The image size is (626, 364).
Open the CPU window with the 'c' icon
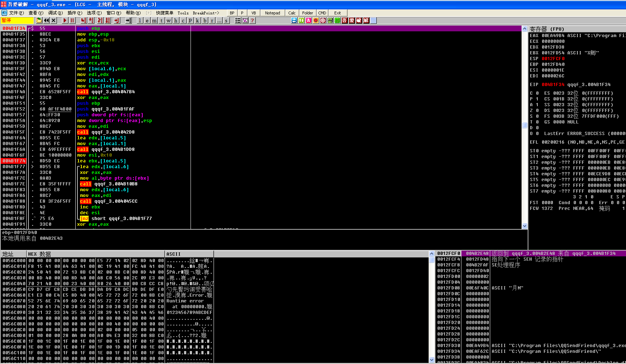coord(183,21)
